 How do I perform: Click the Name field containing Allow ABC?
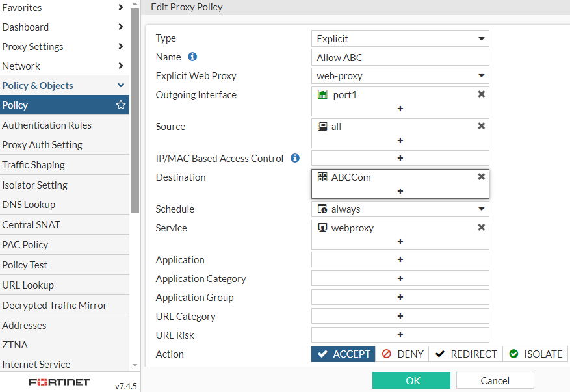(400, 57)
